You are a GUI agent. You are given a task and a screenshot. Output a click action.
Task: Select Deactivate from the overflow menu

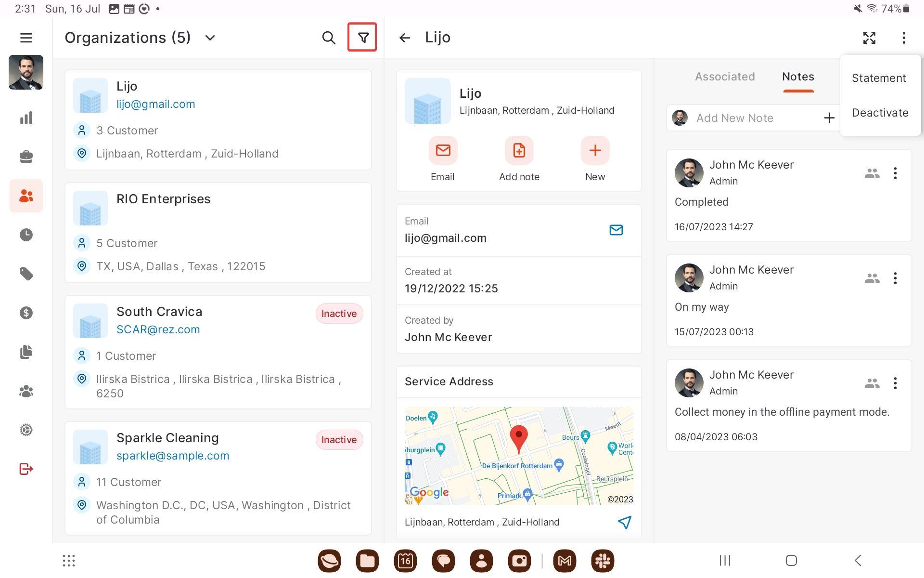[880, 113]
